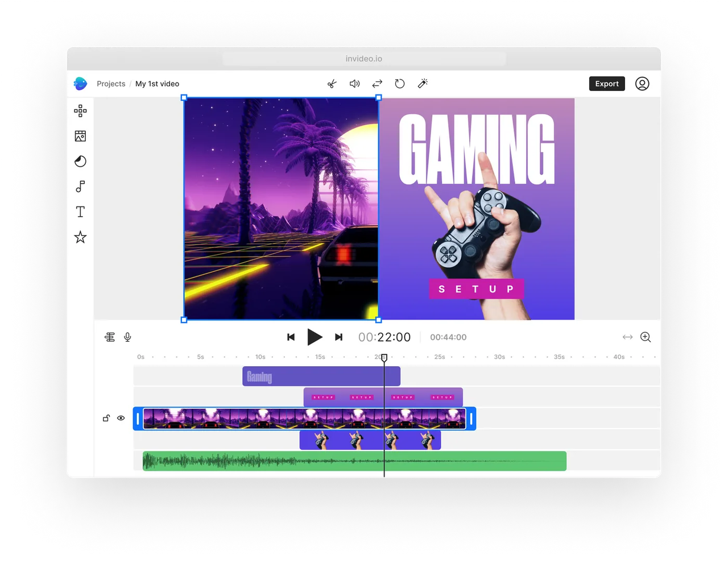Click the magic wand enhance icon
This screenshot has height=564, width=728.
point(423,84)
